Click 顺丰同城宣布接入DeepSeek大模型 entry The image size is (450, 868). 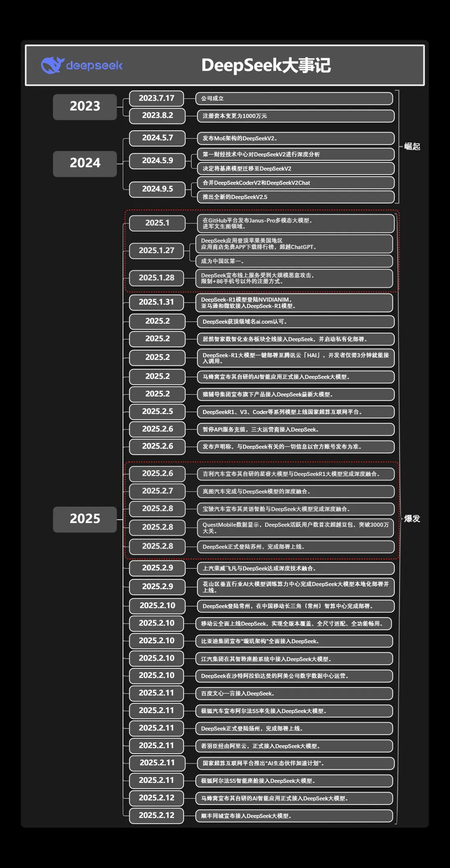[294, 816]
